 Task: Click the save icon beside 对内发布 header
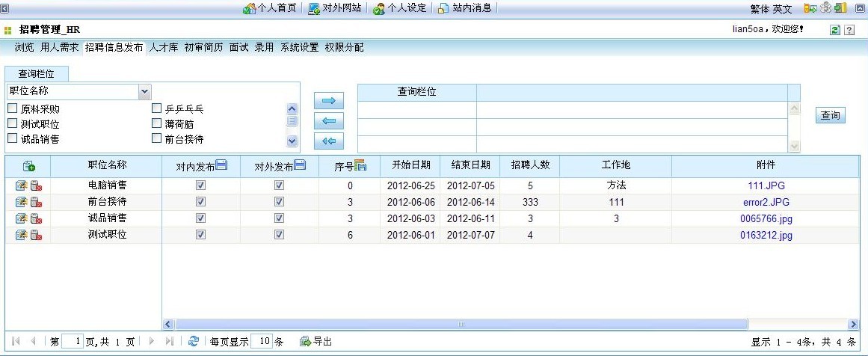click(221, 165)
